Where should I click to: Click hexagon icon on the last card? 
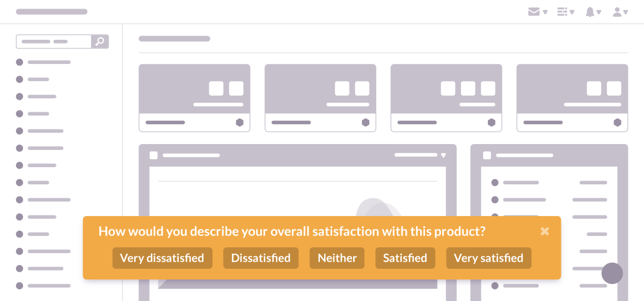coord(618,123)
